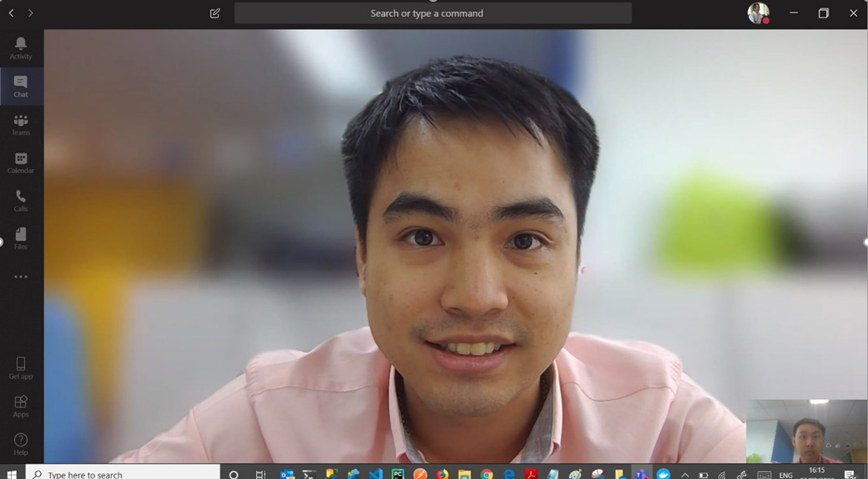The width and height of the screenshot is (868, 479).
Task: Open Google Chrome from the taskbar
Action: [x=486, y=474]
